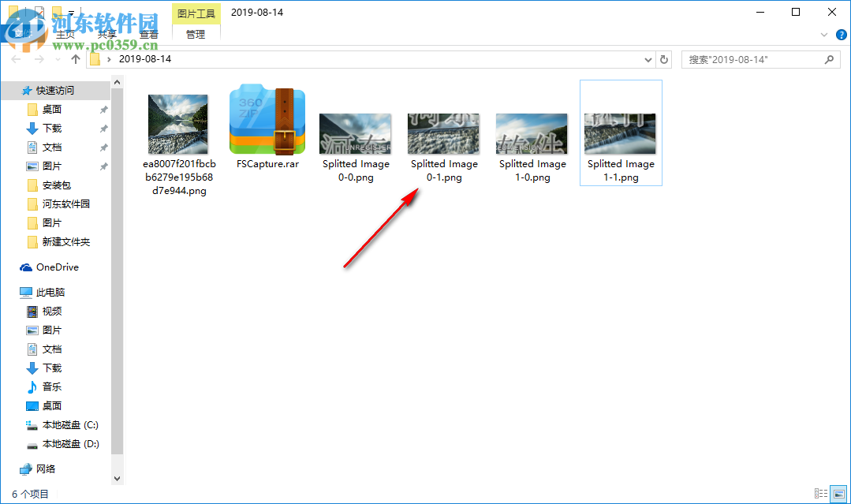Select 此电脑 in navigation pane

[x=50, y=293]
